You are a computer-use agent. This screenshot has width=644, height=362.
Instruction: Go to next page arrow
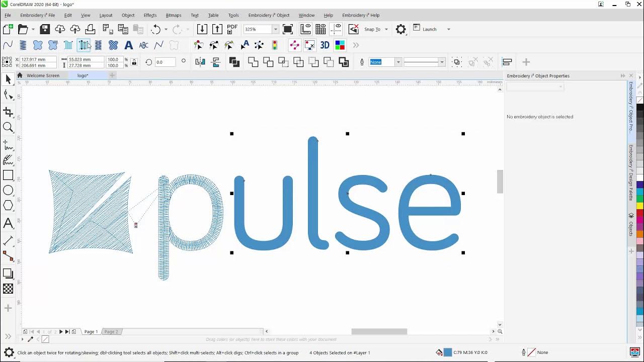(61, 332)
